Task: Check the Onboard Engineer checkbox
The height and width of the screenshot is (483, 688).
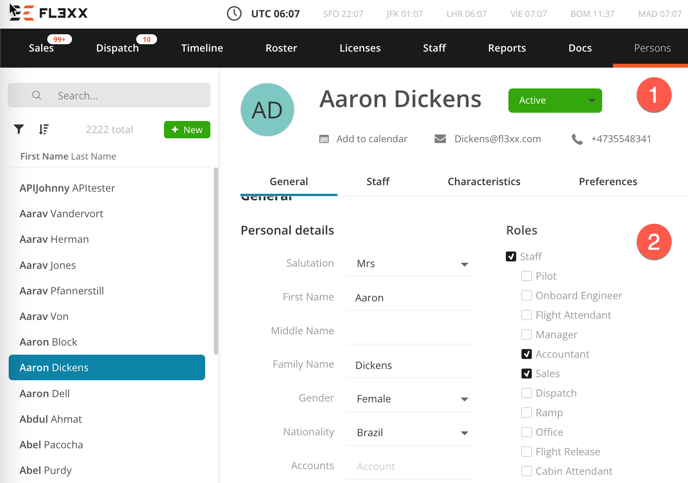Action: coord(526,295)
